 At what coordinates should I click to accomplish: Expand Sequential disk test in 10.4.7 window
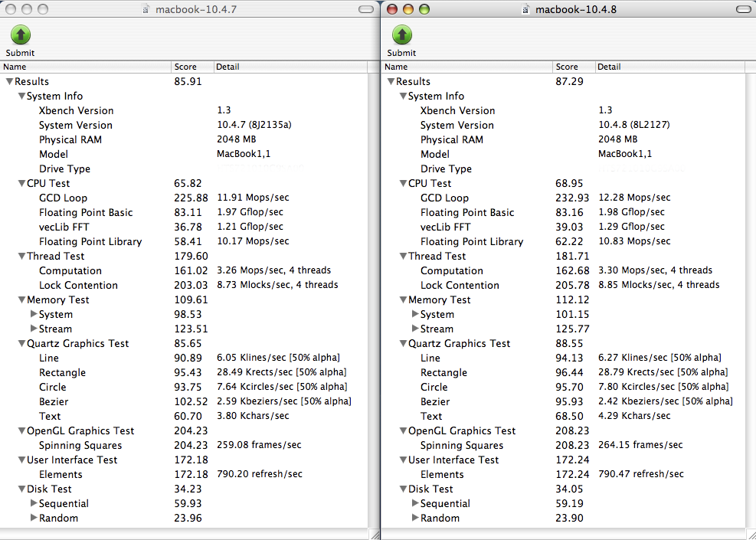(34, 503)
